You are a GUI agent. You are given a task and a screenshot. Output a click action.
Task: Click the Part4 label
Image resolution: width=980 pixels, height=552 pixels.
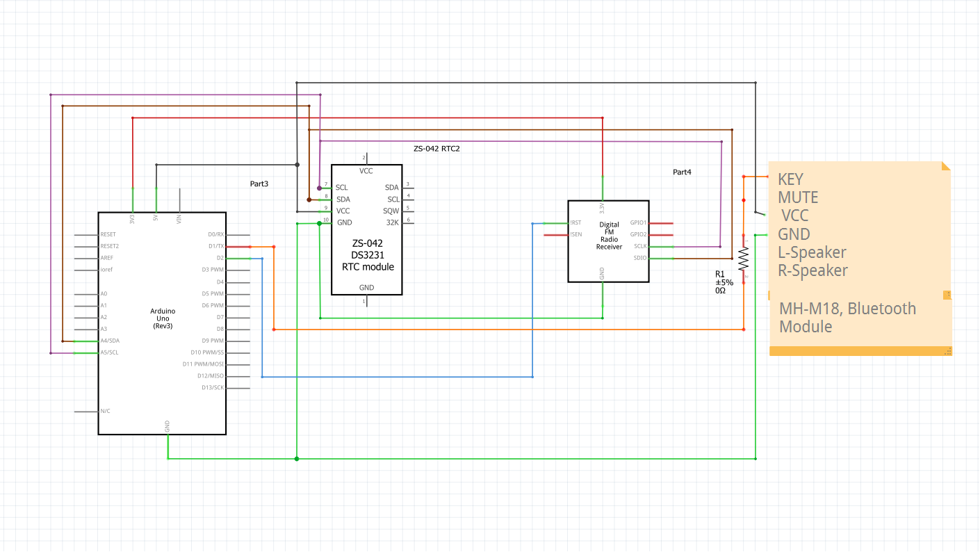coord(681,171)
